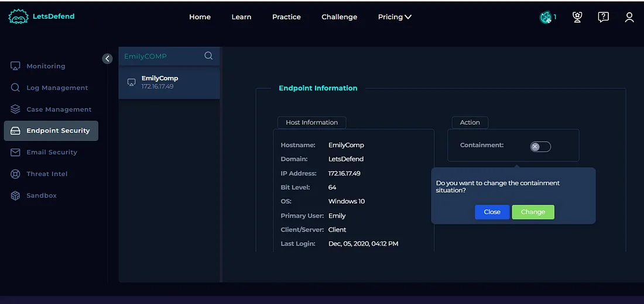
Task: Click the IP Address value 172.16.17.49 in Host Information
Action: click(344, 174)
